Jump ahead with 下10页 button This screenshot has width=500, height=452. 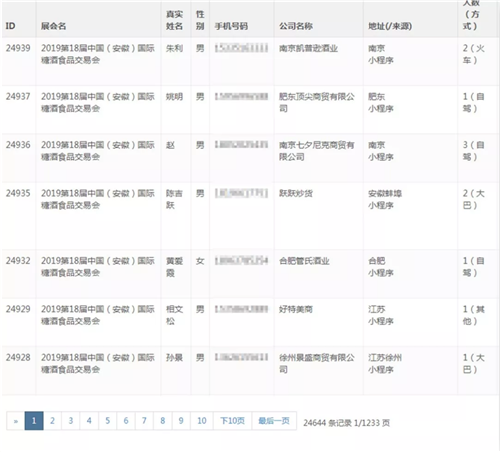[x=232, y=421]
